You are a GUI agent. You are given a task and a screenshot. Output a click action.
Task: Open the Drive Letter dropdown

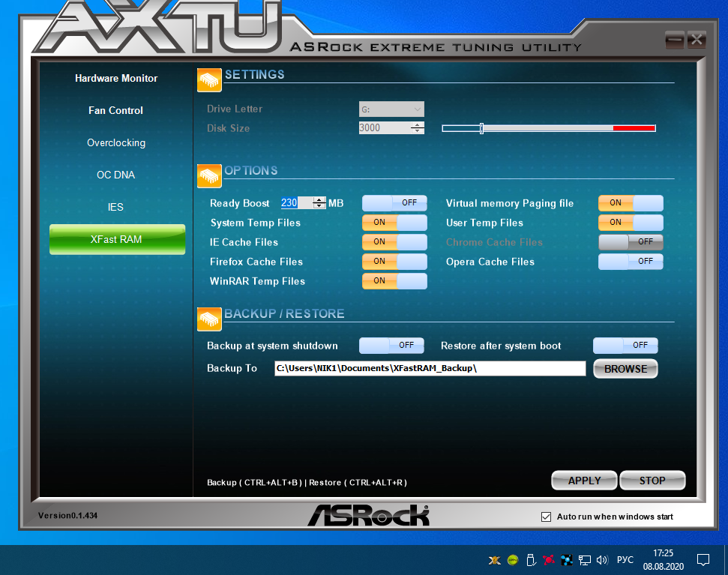coord(391,109)
